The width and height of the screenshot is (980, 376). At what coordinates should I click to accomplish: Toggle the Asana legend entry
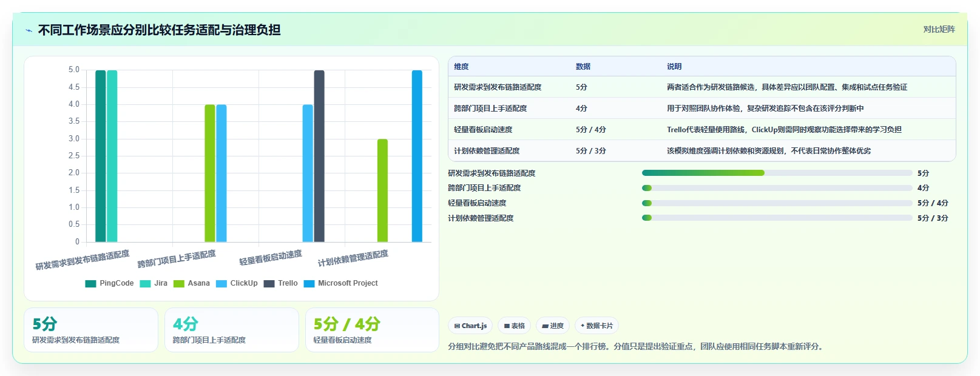click(x=192, y=283)
